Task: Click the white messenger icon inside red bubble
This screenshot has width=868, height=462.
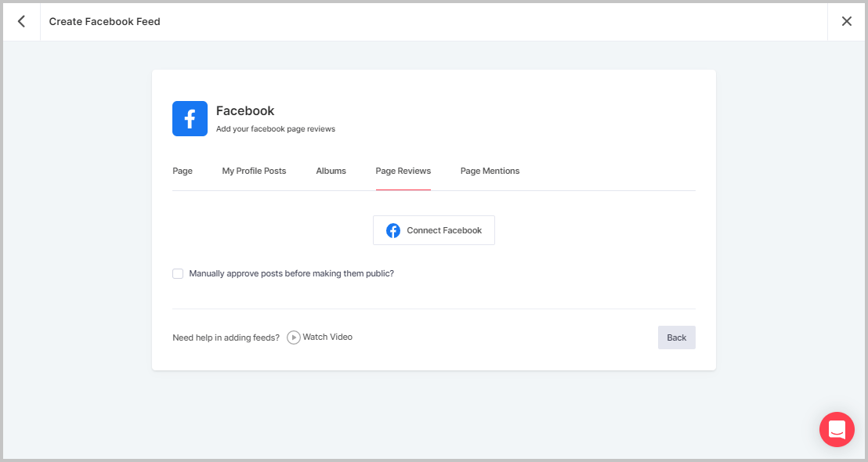Action: (x=837, y=429)
